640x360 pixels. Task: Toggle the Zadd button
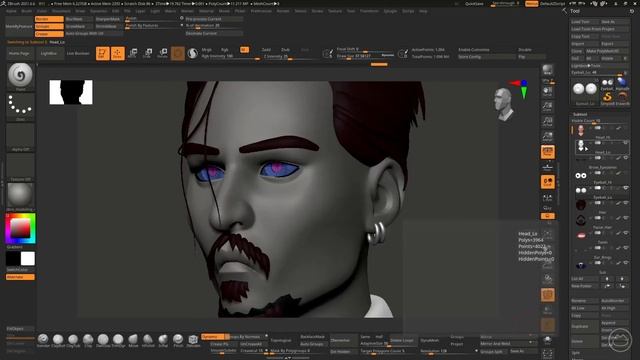266,50
